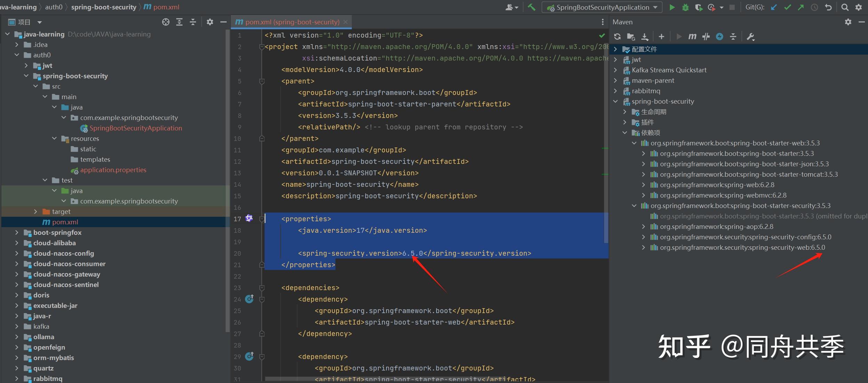Viewport: 868px width, 383px height.
Task: Open application.properties in project tree
Action: click(x=113, y=170)
